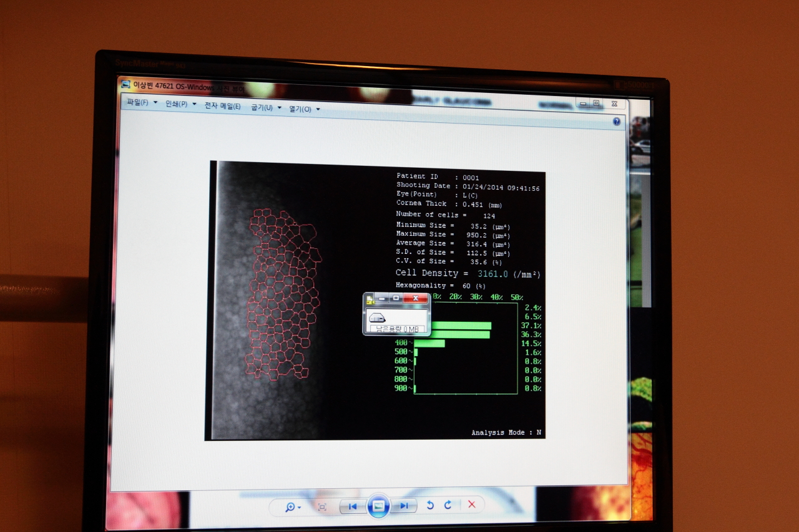
Task: Delete the photo with the red X
Action: tap(472, 505)
